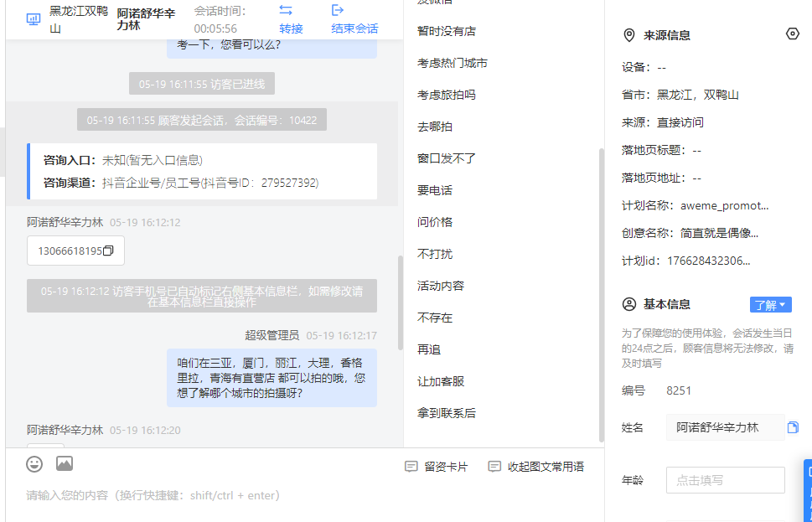Select quick phrase 拿到联系后
The height and width of the screenshot is (522, 812).
point(447,413)
